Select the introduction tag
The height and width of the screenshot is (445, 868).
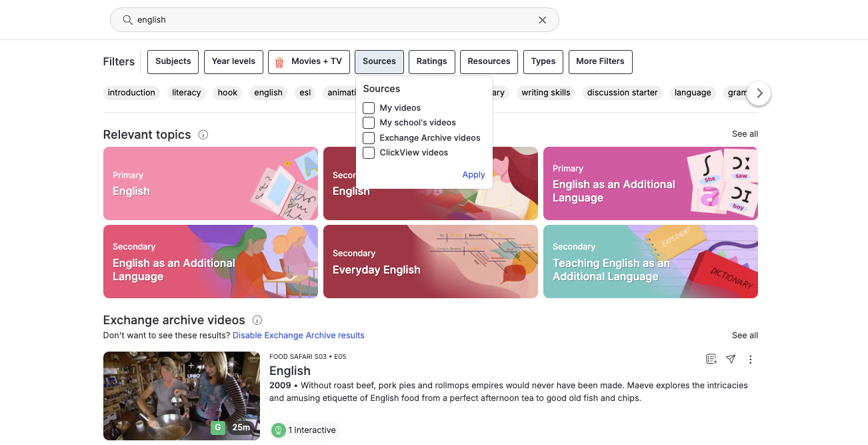pos(131,93)
